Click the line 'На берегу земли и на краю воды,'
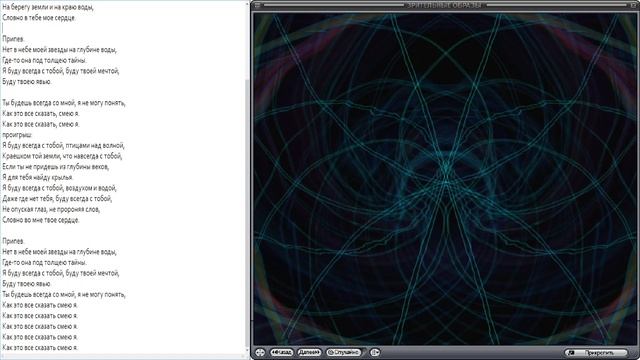 (48, 7)
